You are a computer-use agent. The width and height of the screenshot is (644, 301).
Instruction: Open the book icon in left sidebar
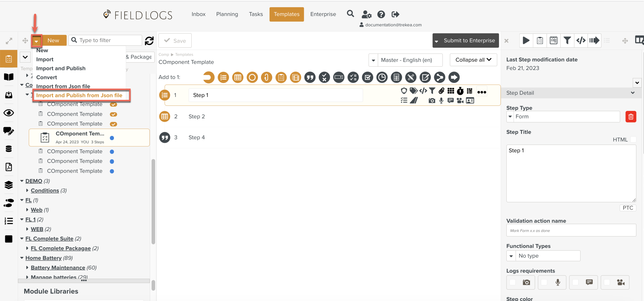click(9, 77)
